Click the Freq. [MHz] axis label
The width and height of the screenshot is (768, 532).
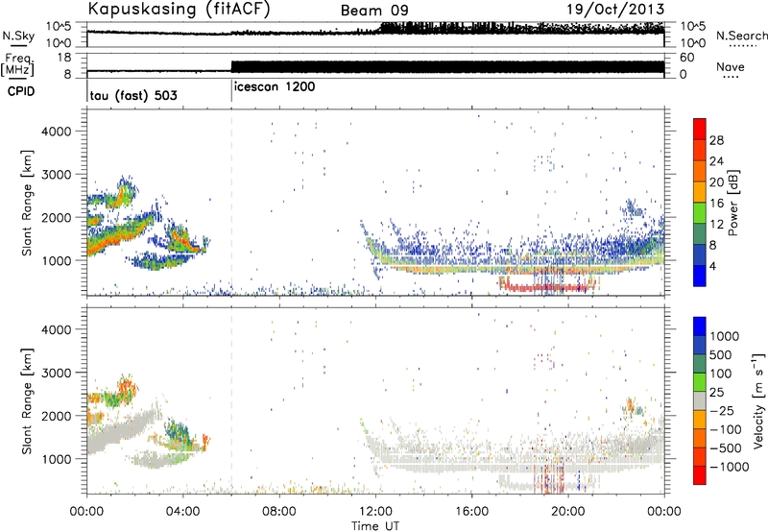coord(18,65)
